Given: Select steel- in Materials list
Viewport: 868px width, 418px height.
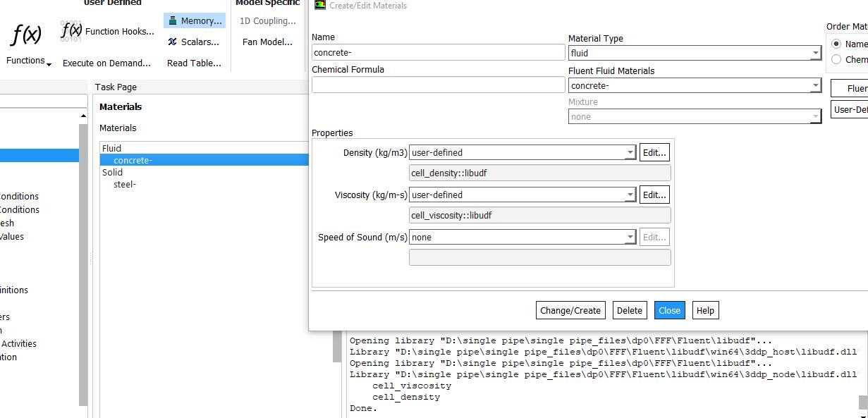Looking at the screenshot, I should (x=125, y=184).
